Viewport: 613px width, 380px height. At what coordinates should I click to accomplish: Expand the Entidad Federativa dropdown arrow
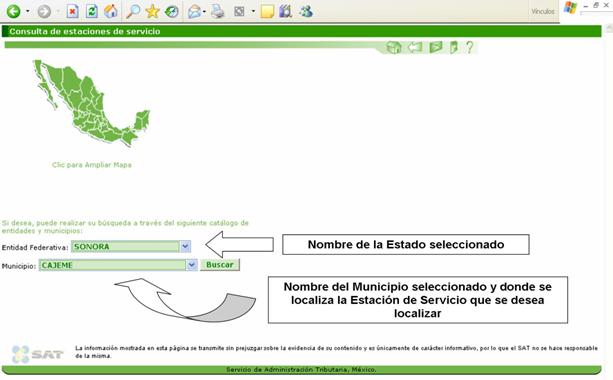click(185, 246)
